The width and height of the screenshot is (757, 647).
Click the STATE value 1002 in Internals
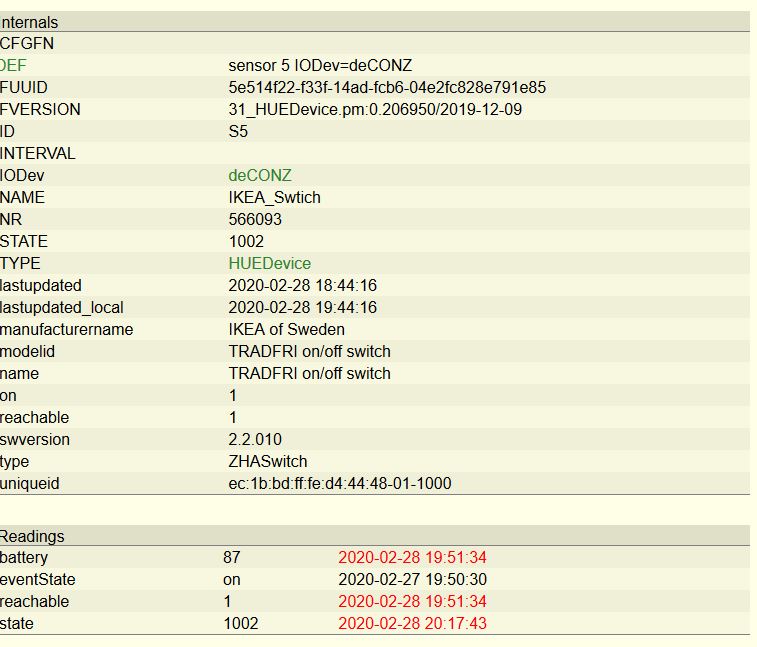[x=246, y=241]
